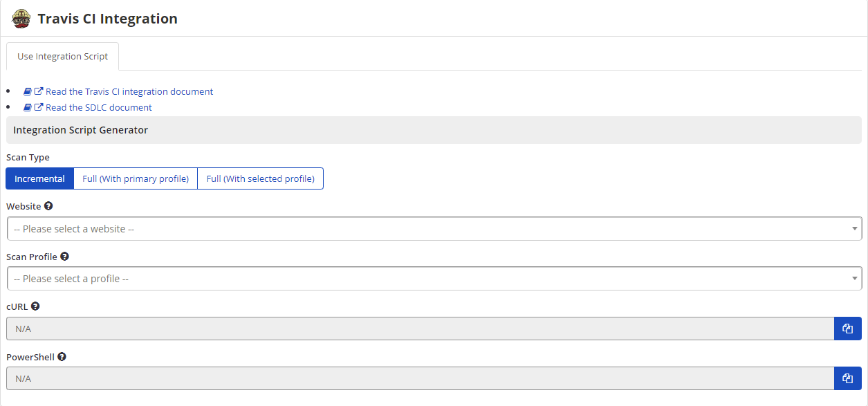
Task: Select Full (With selected profile) scan type
Action: (x=260, y=178)
